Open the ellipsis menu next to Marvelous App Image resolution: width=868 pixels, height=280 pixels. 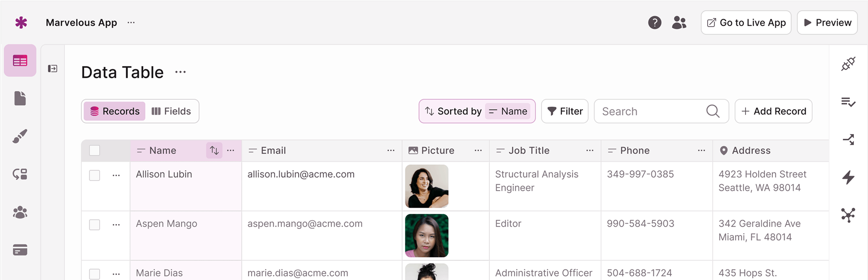tap(131, 22)
